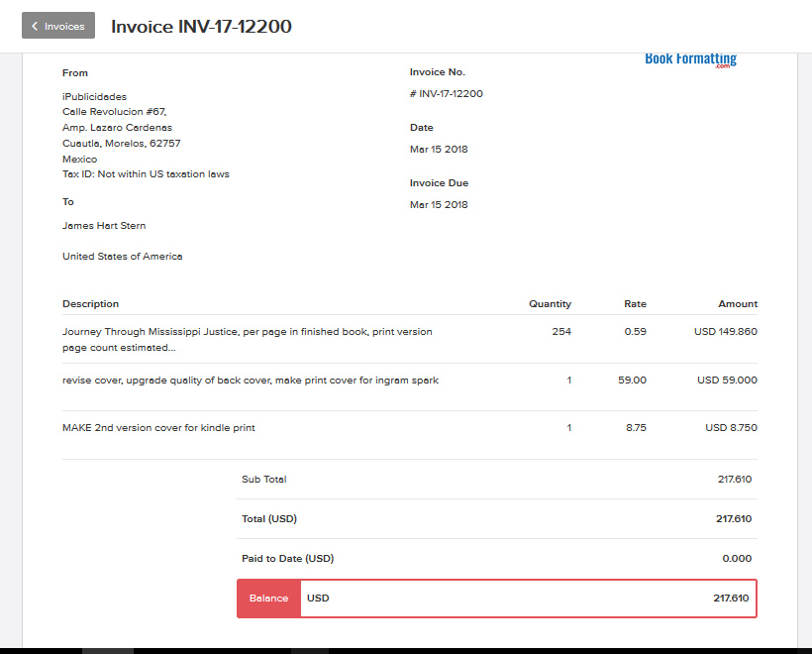
Task: Click the Amount column header
Action: [x=738, y=303]
